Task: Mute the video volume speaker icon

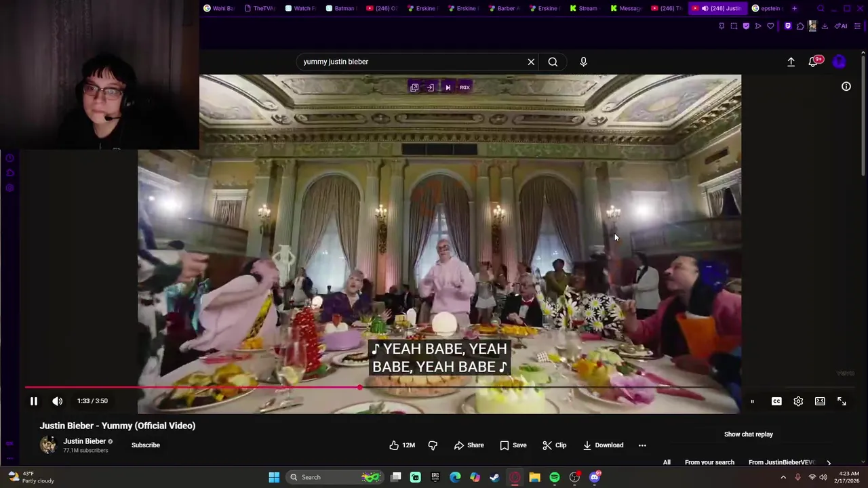Action: pos(58,401)
